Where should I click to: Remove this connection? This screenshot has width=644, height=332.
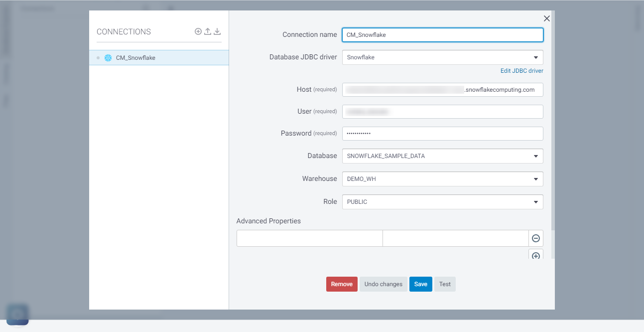pyautogui.click(x=342, y=284)
